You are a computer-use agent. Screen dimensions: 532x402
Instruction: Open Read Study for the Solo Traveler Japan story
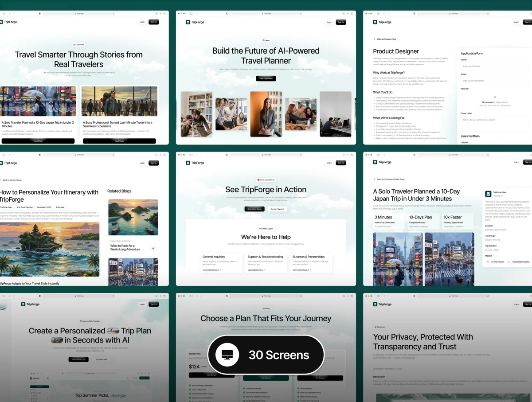(x=38, y=141)
